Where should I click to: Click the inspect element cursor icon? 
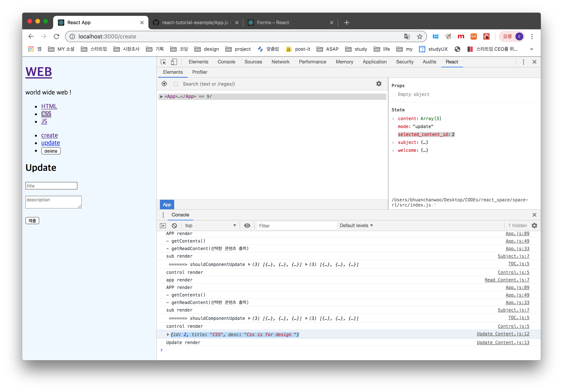coord(163,62)
